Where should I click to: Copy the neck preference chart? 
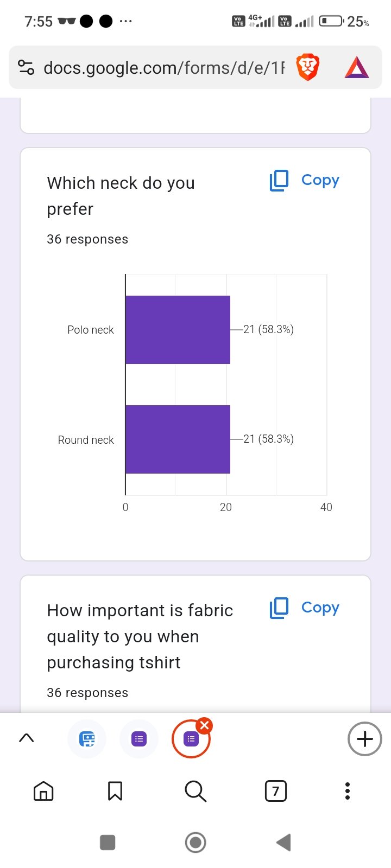tap(320, 180)
